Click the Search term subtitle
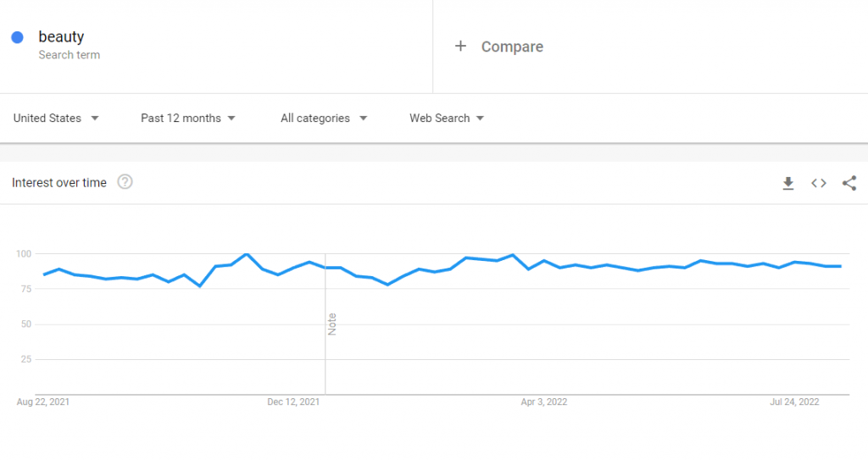The image size is (868, 460). (70, 55)
